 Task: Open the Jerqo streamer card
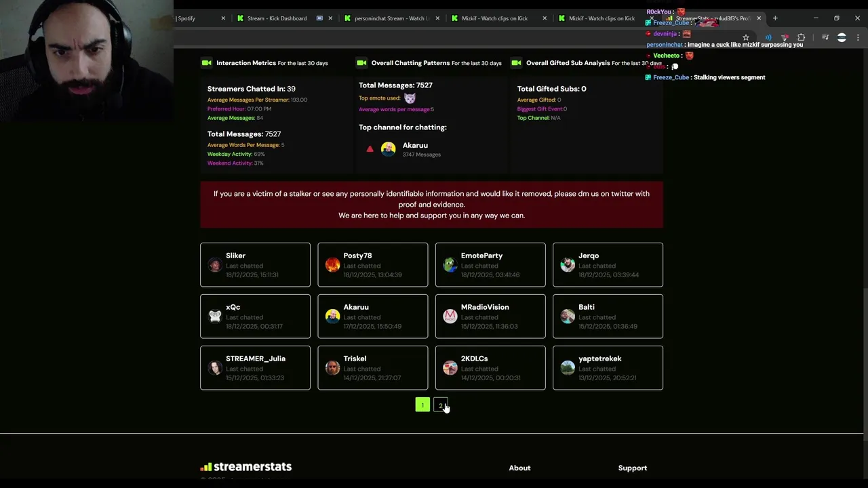coord(608,265)
